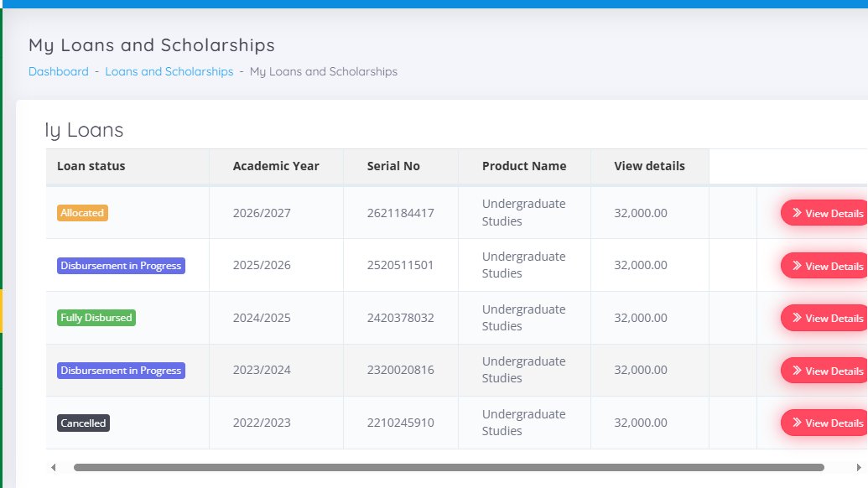Screen dimensions: 868x488
Task: Click the table's horizontal scrollbar thumb
Action: tap(449, 468)
